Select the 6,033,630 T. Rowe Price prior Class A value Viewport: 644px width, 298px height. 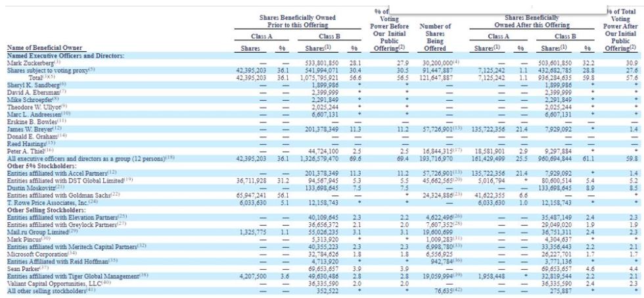[252, 202]
